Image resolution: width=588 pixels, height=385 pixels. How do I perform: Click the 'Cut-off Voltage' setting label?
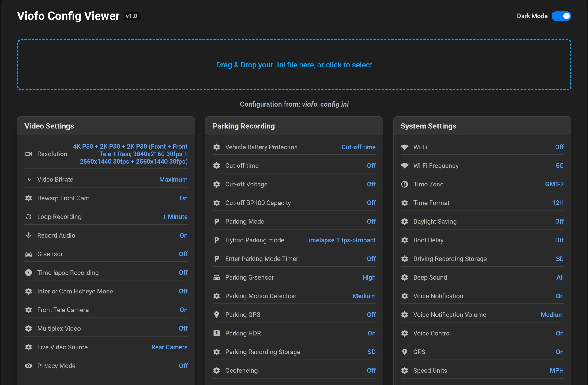pyautogui.click(x=246, y=184)
